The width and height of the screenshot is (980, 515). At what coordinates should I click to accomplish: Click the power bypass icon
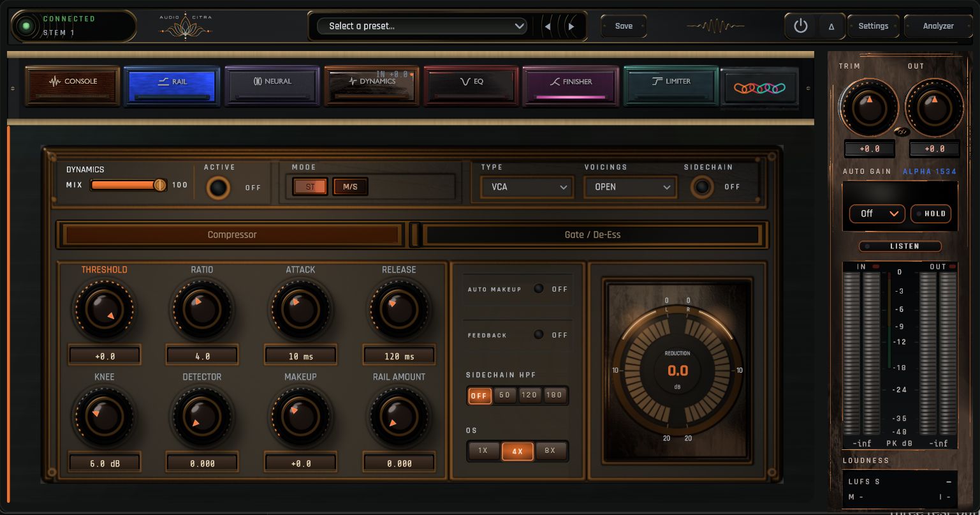[801, 26]
